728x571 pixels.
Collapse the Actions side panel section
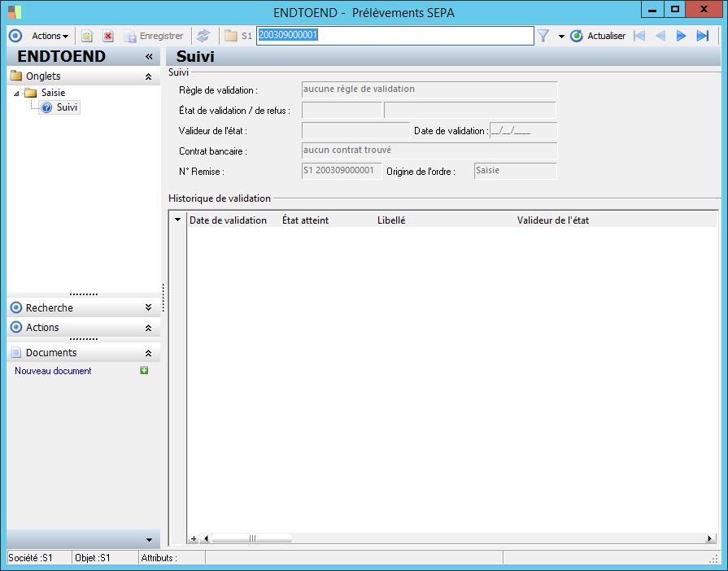point(148,328)
